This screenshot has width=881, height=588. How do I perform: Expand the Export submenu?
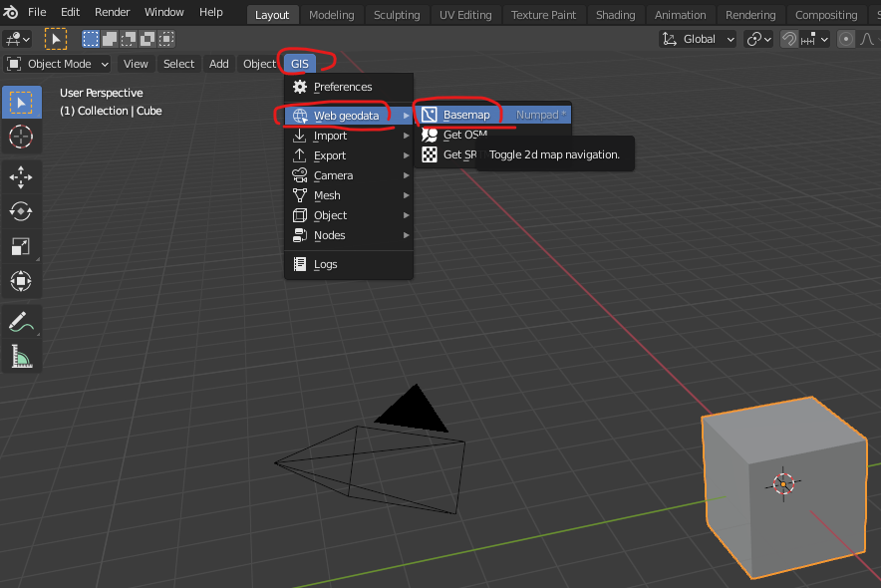pyautogui.click(x=349, y=155)
